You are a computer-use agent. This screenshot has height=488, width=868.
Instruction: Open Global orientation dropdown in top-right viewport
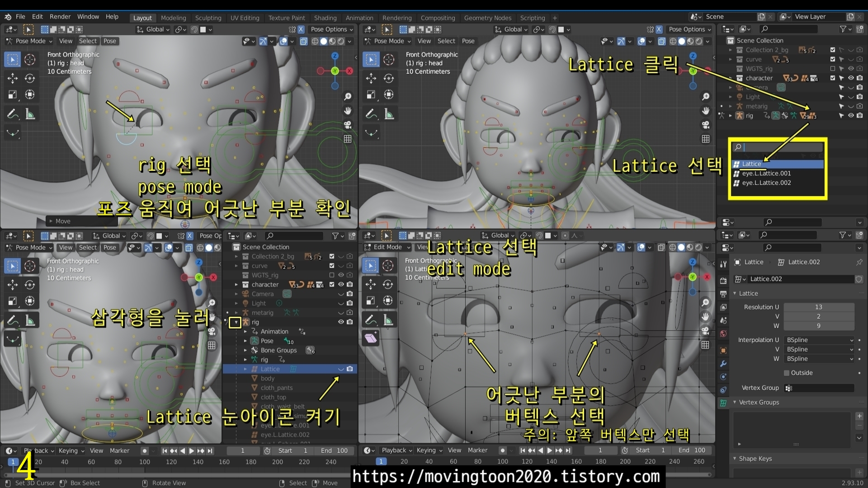pos(511,29)
